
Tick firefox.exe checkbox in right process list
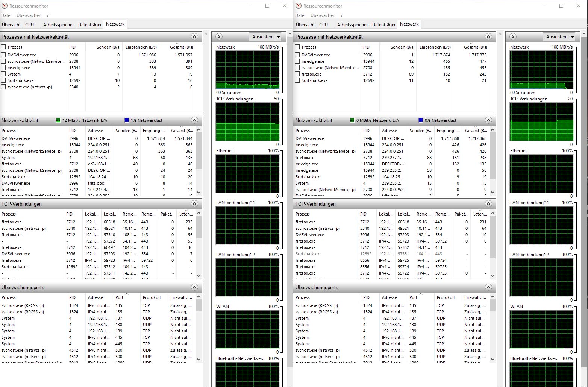coord(297,74)
